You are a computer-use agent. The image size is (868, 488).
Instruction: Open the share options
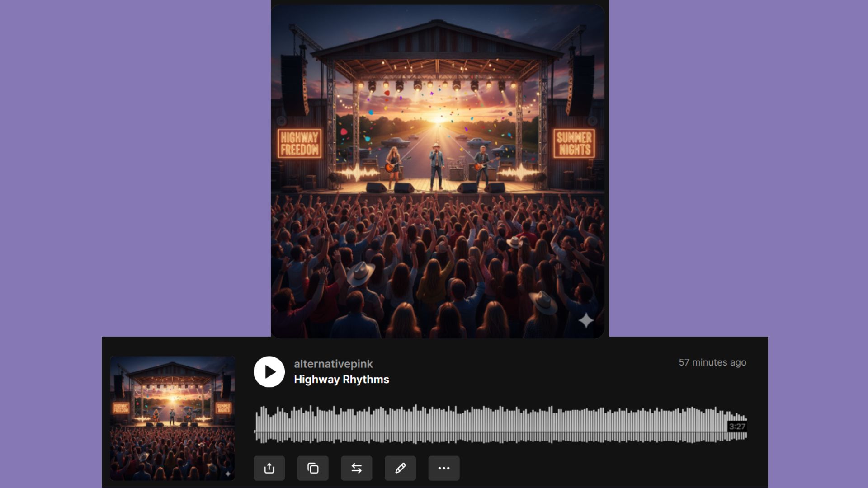coord(270,468)
